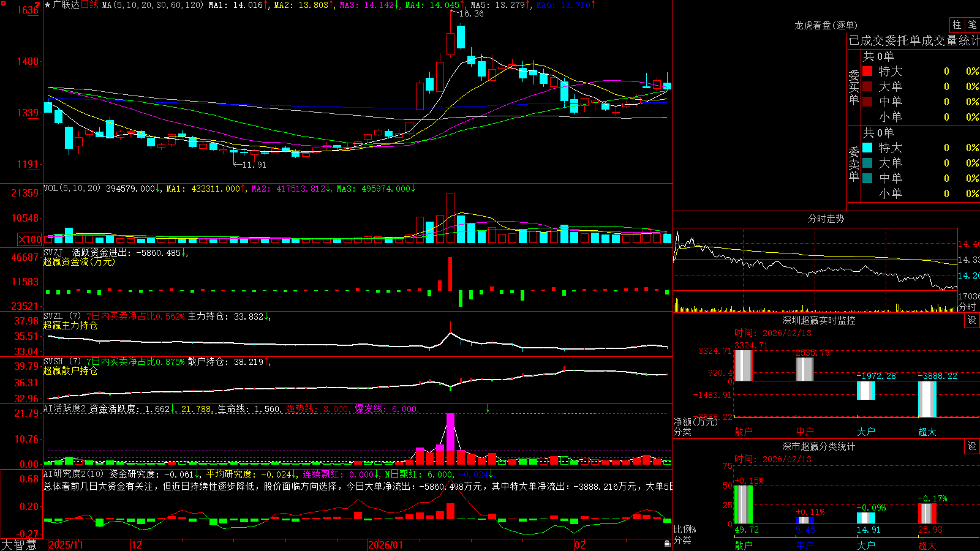Open 设 settings for 深圳超赢实时监控

coord(972,320)
